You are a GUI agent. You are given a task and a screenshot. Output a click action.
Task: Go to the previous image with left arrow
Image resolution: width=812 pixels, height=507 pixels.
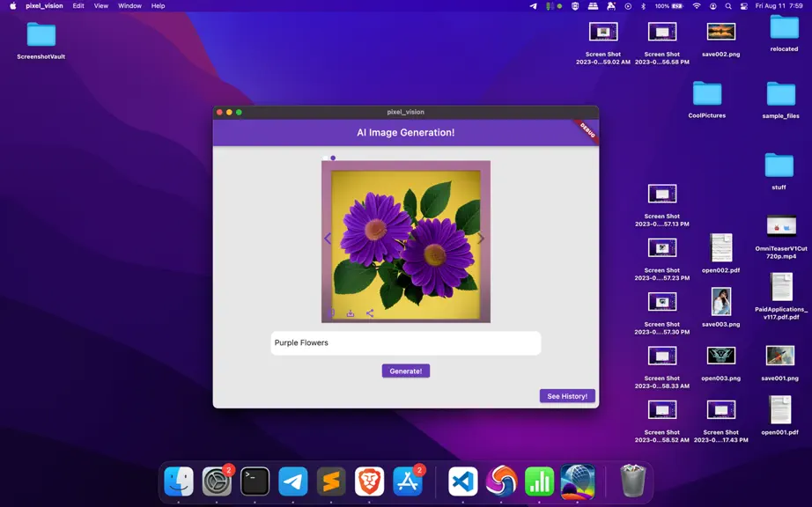point(328,238)
